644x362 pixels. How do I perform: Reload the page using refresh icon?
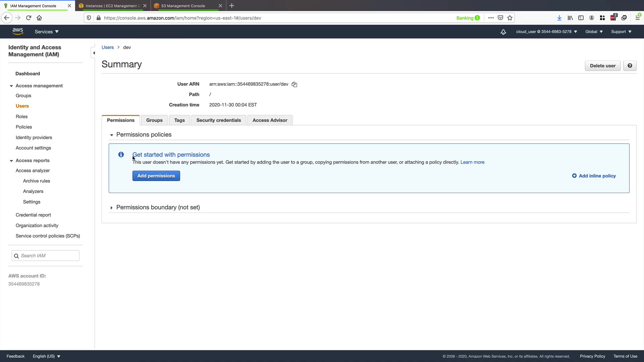click(29, 18)
